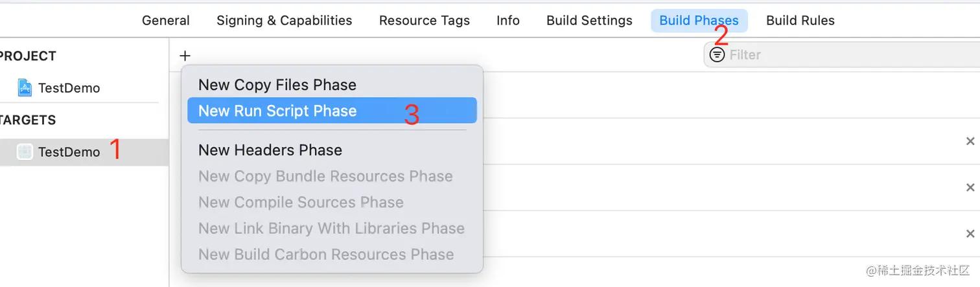Click the plus button to add build phase
This screenshot has height=287, width=980.
(x=185, y=56)
